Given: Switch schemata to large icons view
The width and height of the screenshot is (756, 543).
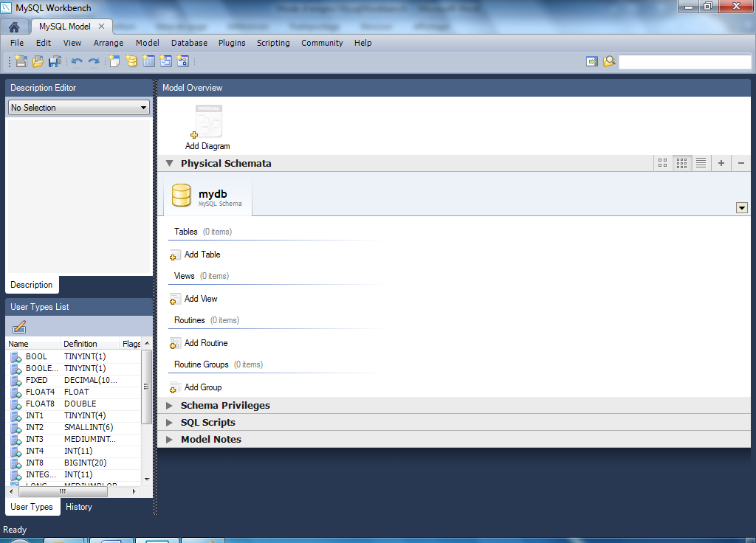Looking at the screenshot, I should tap(663, 163).
